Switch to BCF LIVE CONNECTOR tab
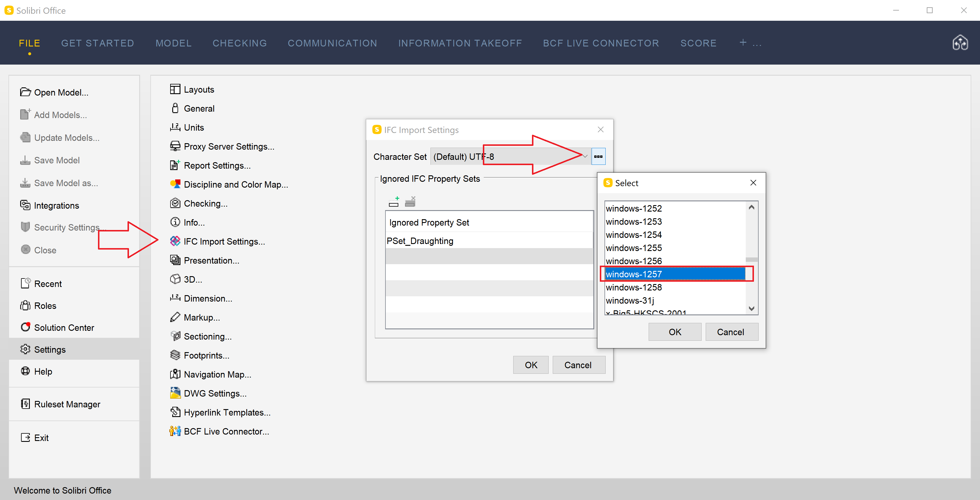 click(x=601, y=43)
